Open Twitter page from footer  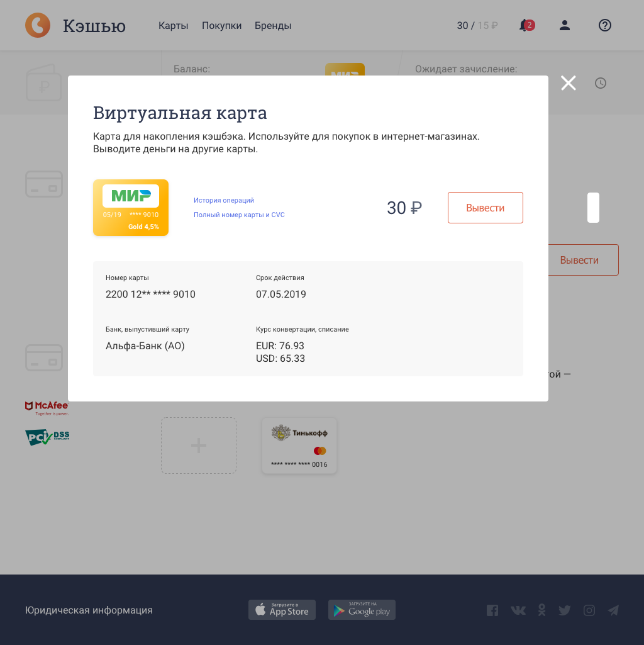pyautogui.click(x=565, y=610)
